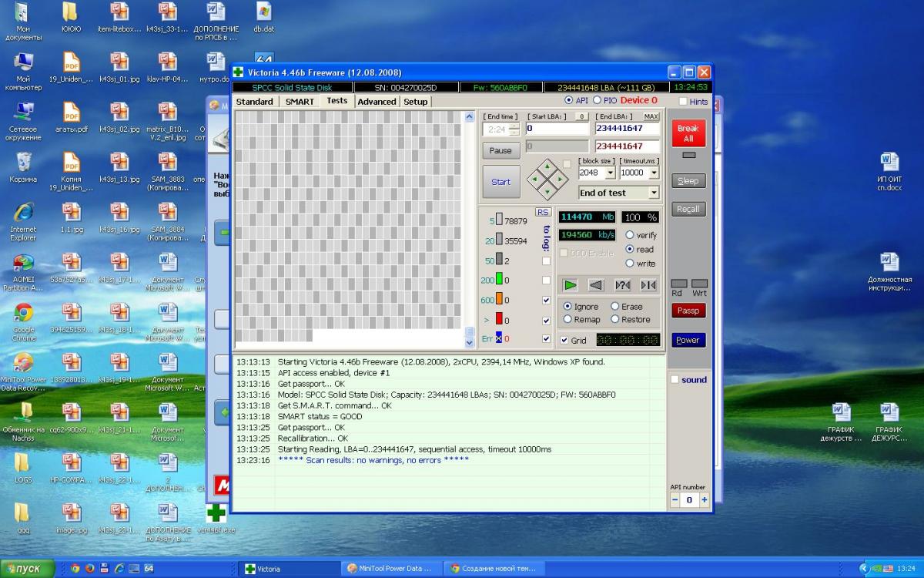Screen dimensions: 924x578
Task: Select the verify test mode
Action: point(630,235)
